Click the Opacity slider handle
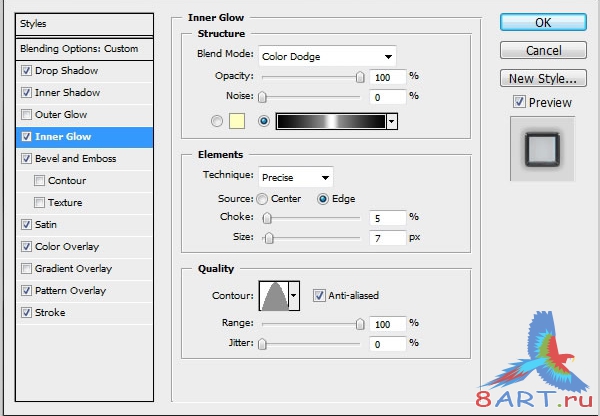Viewport: 600px width, 416px height. coord(359,76)
